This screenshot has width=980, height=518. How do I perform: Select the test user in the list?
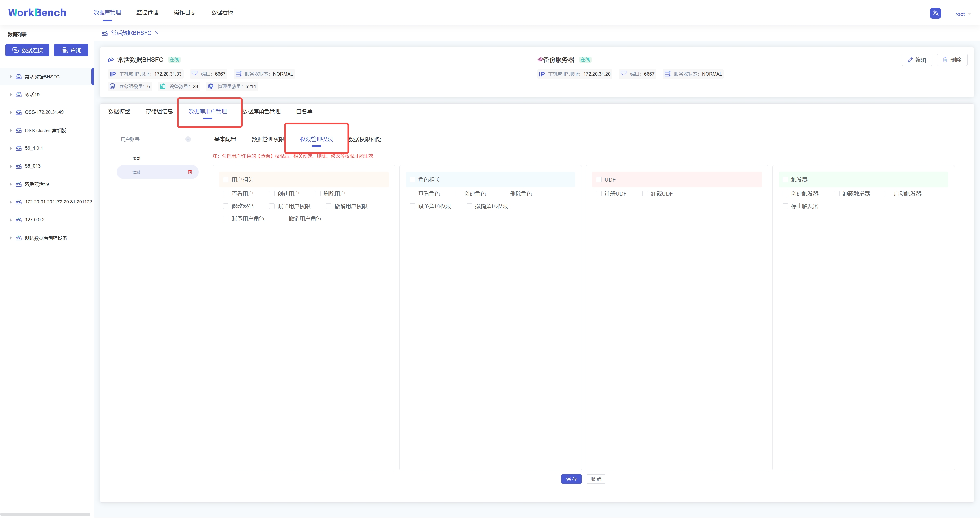click(136, 172)
